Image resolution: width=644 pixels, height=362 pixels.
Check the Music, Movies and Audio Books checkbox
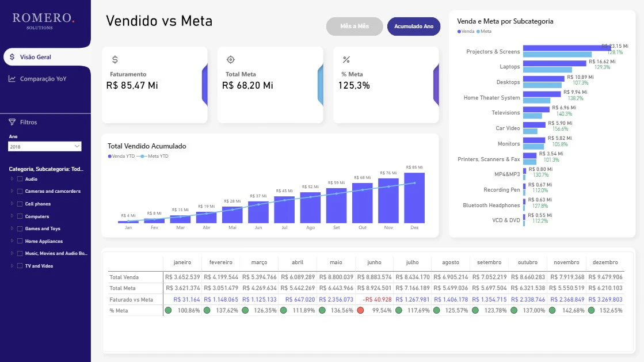(20, 254)
